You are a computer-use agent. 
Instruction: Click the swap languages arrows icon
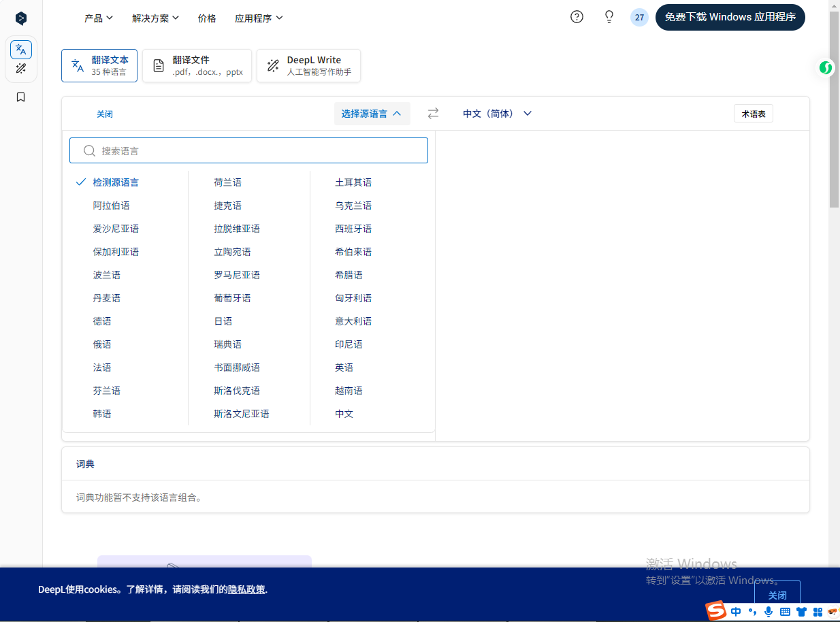[x=433, y=114]
